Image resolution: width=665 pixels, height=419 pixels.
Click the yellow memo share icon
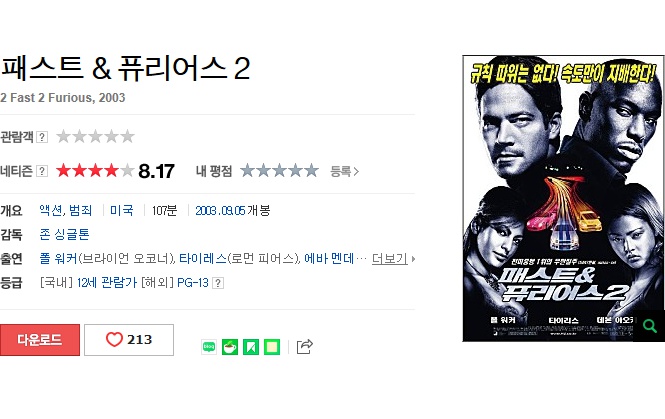[272, 347]
